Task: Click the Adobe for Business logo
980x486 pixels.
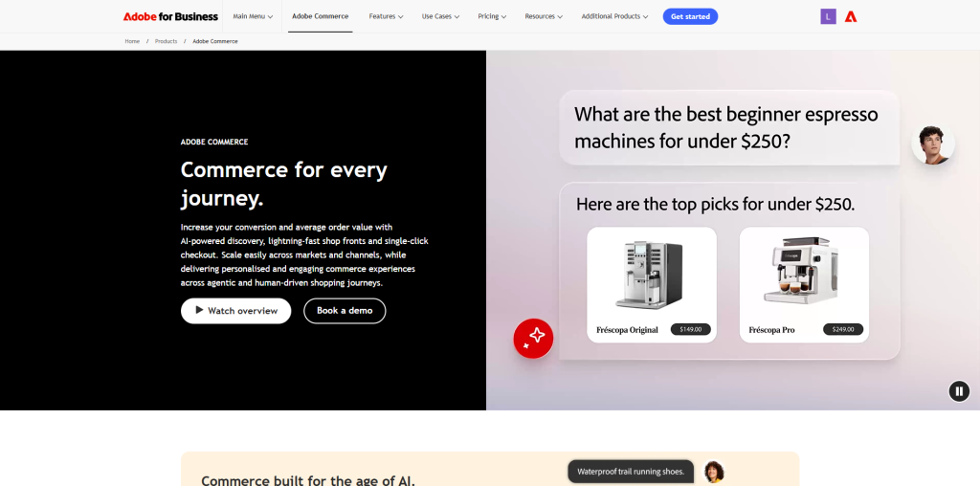Action: point(170,17)
